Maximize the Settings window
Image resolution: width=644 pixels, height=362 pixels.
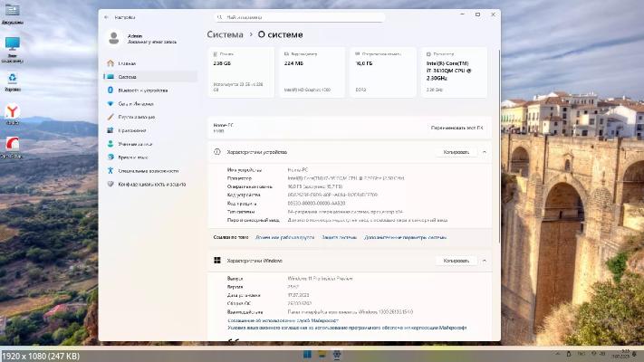coord(477,14)
